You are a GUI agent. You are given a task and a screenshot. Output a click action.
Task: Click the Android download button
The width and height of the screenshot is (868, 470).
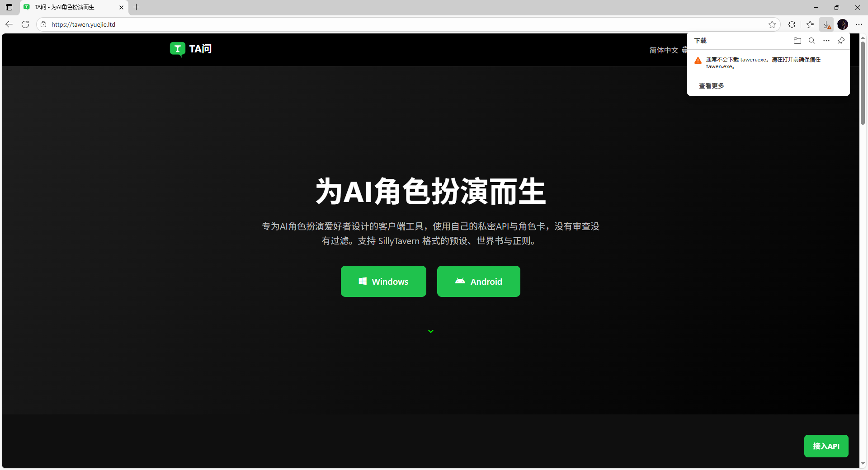pos(478,281)
